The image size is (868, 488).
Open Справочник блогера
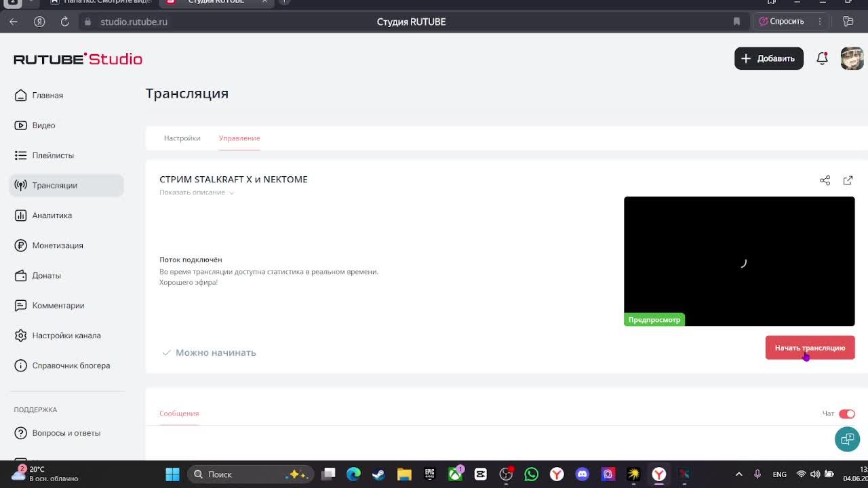(x=66, y=365)
